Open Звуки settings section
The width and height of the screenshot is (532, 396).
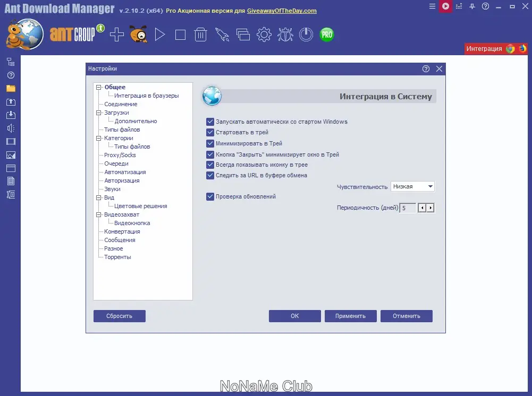point(112,189)
